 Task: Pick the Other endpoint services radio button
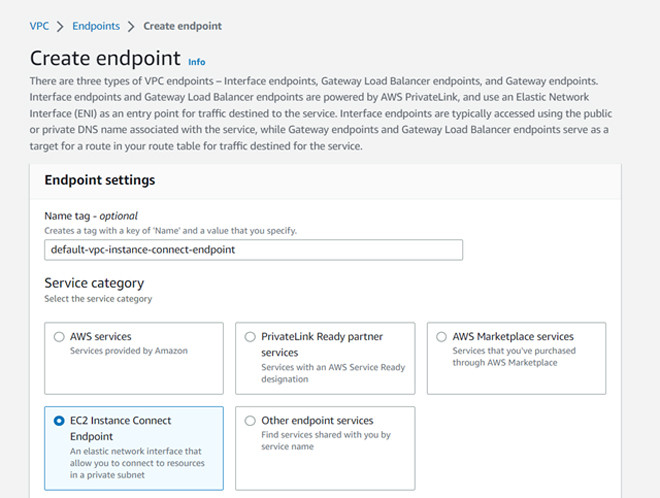pyautogui.click(x=251, y=421)
